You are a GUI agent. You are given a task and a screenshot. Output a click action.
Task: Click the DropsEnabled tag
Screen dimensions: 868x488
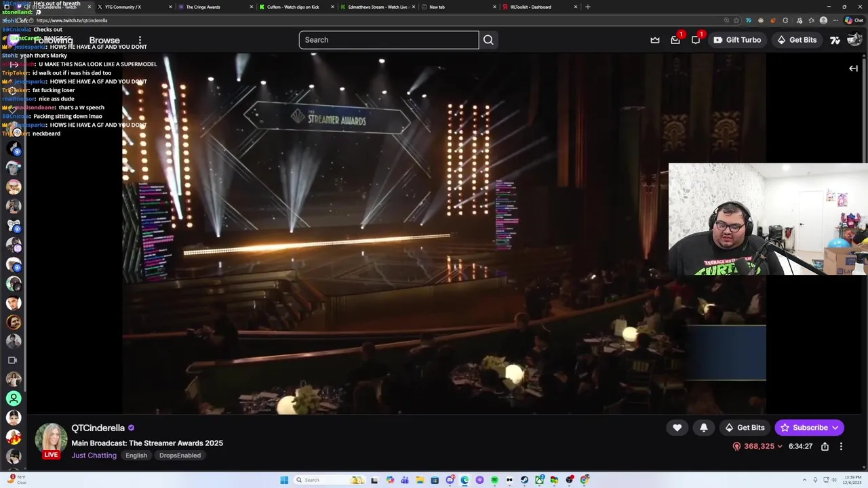[180, 455]
